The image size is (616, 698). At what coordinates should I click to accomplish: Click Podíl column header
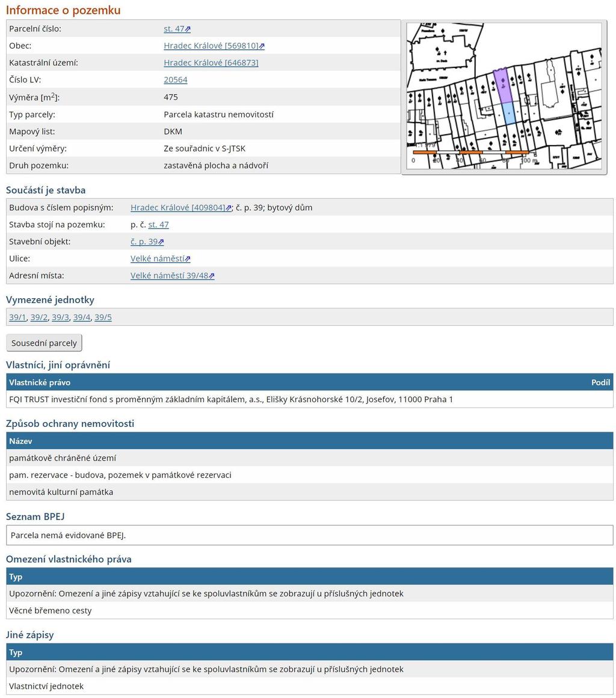[600, 382]
